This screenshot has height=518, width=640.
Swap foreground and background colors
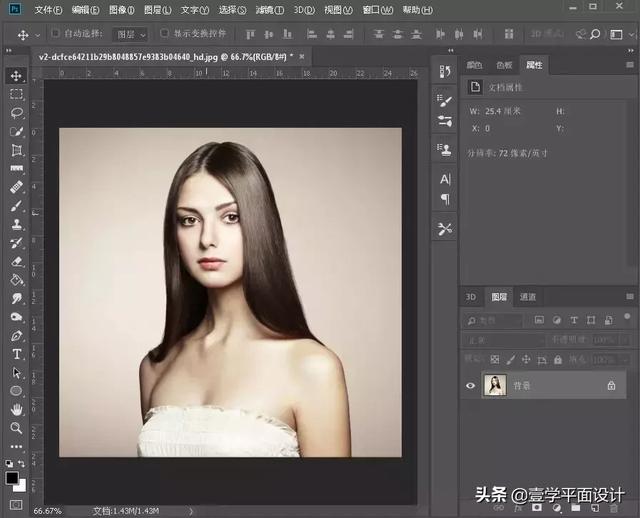pyautogui.click(x=22, y=464)
